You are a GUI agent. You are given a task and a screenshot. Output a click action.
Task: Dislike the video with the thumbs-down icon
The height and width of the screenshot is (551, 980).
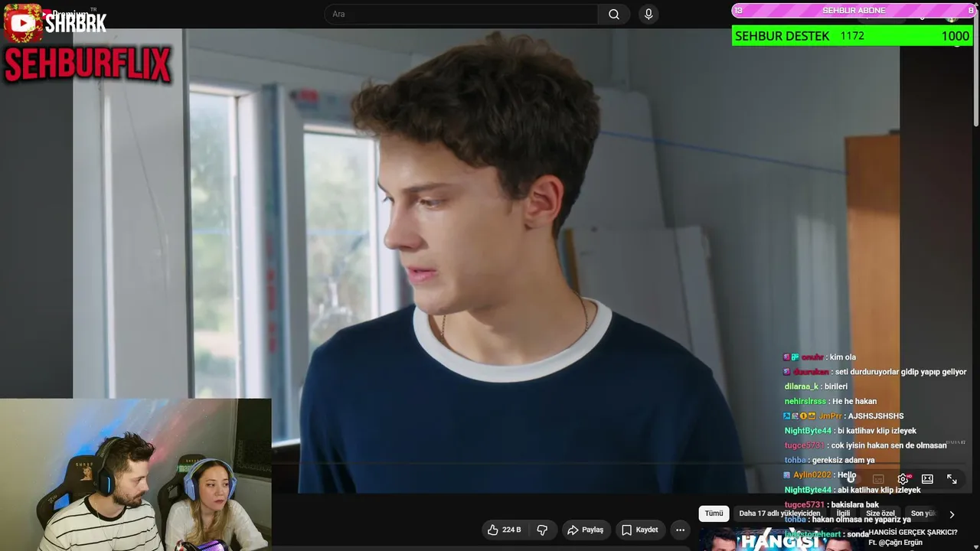tap(542, 530)
